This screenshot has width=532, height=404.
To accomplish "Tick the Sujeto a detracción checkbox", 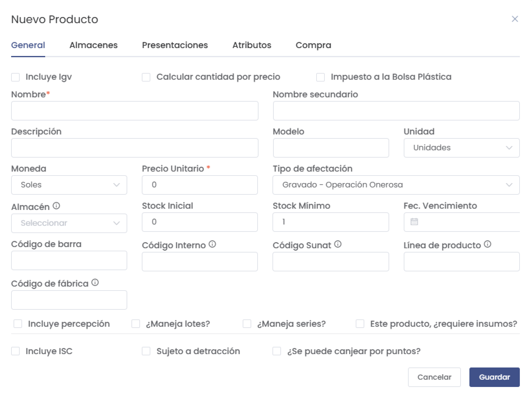I will (146, 351).
